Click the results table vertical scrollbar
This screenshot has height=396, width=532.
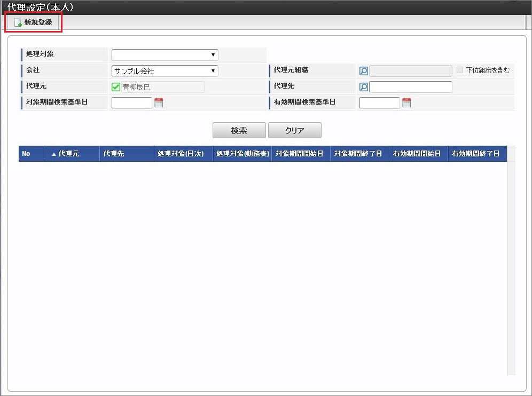pos(511,268)
